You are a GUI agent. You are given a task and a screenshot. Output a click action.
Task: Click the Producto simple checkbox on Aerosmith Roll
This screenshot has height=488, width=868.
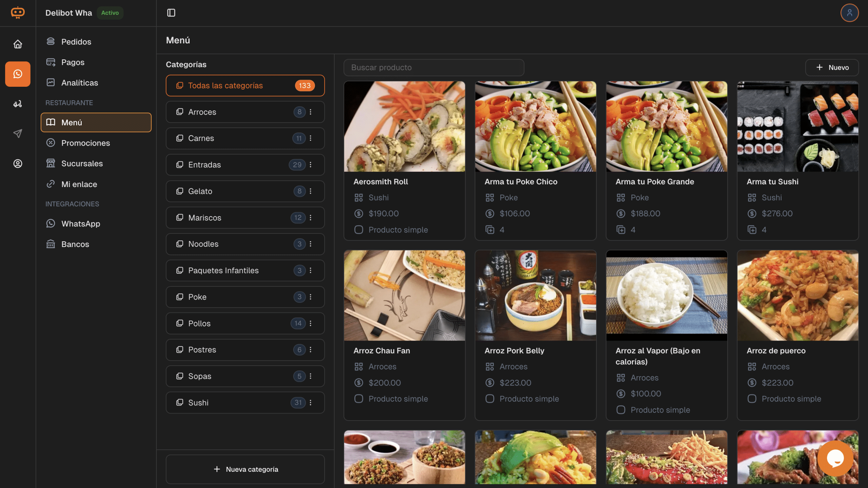[359, 230]
